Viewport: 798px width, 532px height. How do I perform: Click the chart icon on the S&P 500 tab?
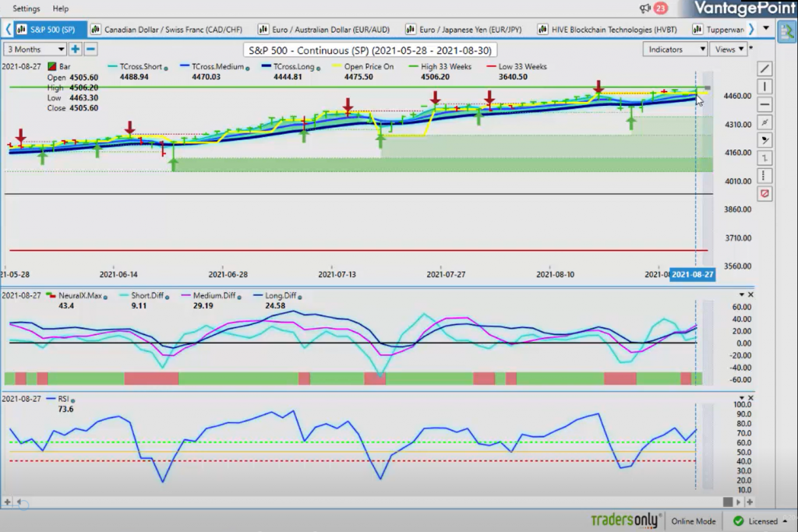point(21,30)
